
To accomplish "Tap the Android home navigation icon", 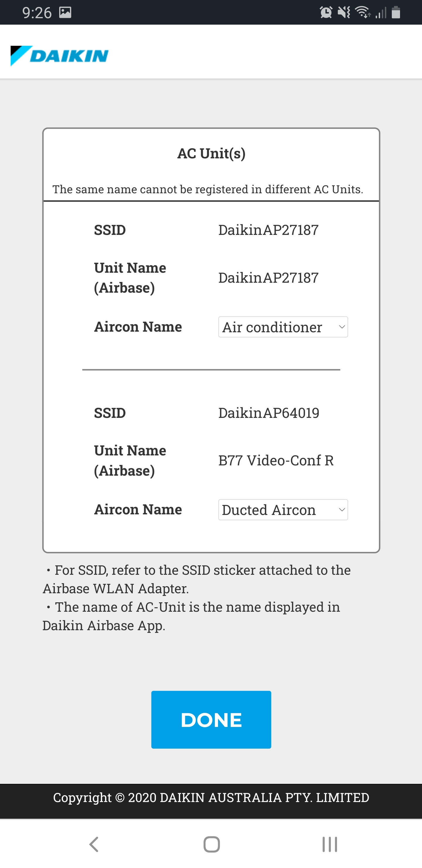I will 212,845.
